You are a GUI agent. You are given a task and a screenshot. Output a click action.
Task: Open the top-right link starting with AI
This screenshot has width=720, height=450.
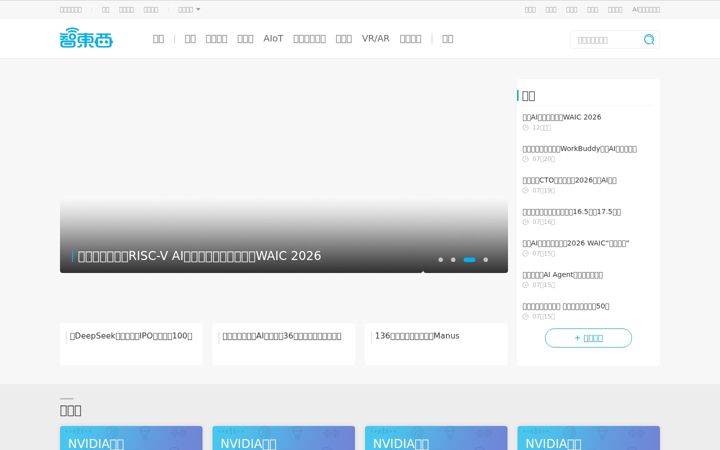(x=646, y=10)
